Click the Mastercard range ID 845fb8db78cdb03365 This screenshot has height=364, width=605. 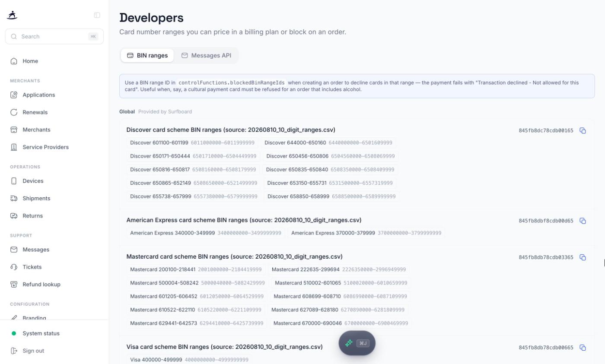(546, 257)
